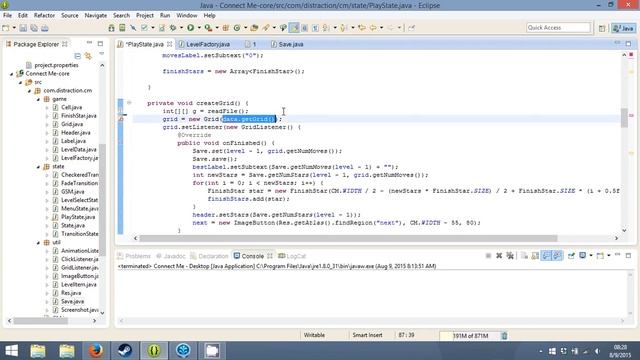
Task: Click the Quick Access input field
Action: click(x=558, y=28)
